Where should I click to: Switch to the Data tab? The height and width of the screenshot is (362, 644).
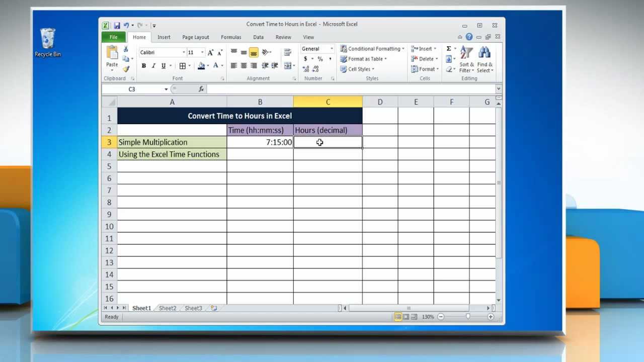[259, 37]
